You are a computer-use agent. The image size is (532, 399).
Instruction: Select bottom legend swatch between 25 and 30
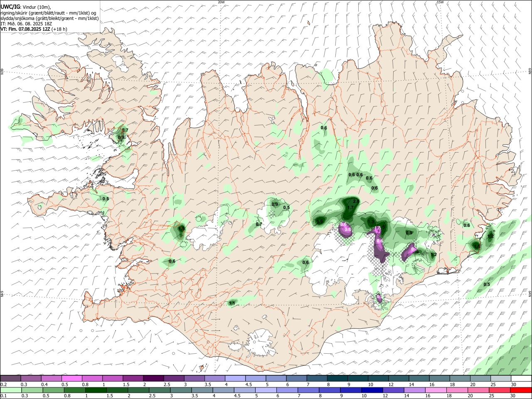(x=499, y=390)
